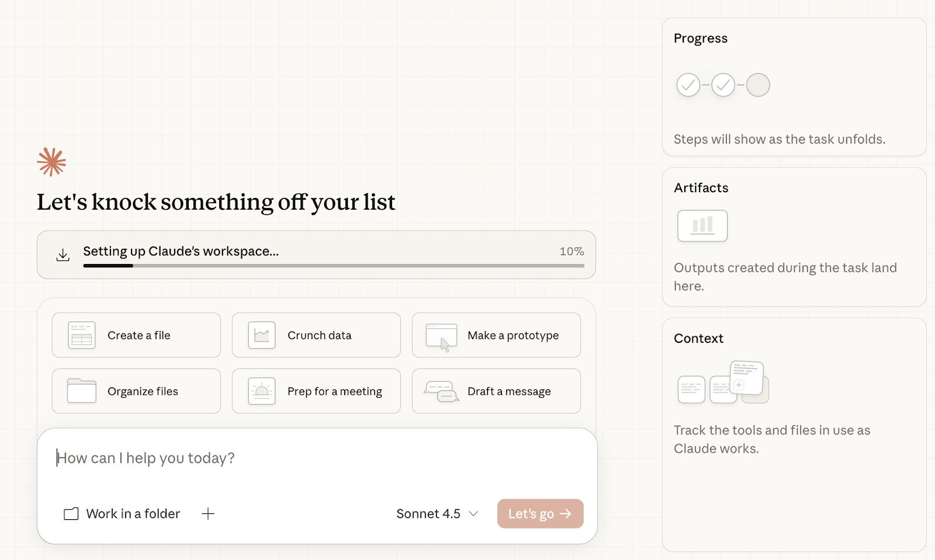Image resolution: width=935 pixels, height=560 pixels.
Task: Click the Context documents stack icon
Action: click(x=723, y=383)
